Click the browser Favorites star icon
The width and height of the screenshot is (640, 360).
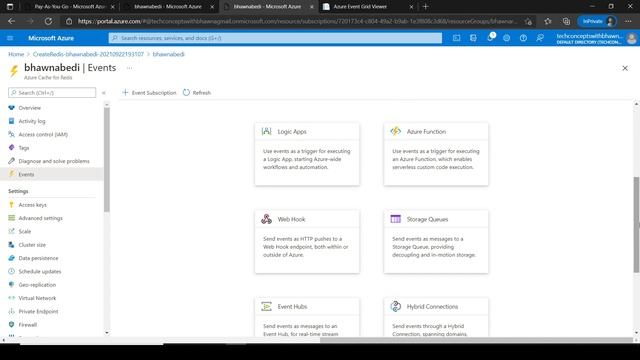coord(548,21)
